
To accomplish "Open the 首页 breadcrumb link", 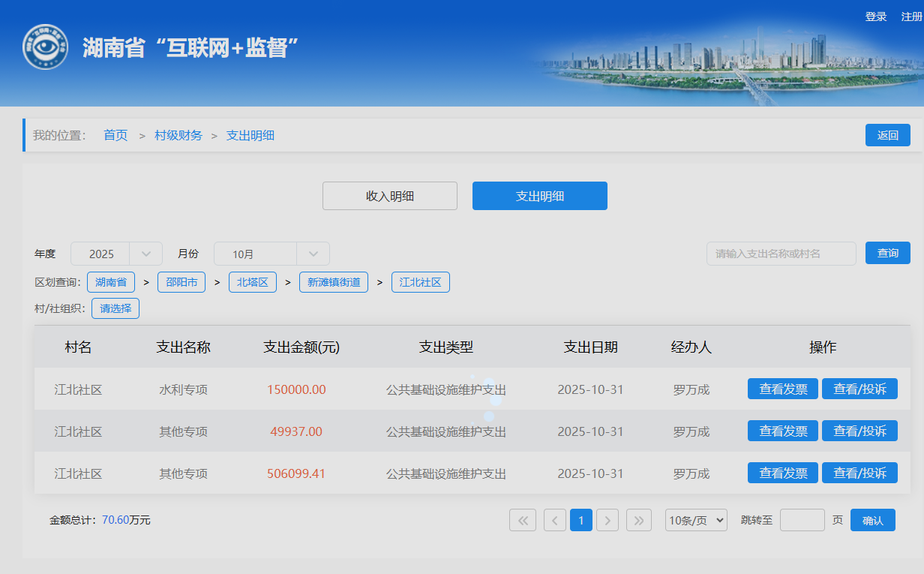I will coord(115,135).
